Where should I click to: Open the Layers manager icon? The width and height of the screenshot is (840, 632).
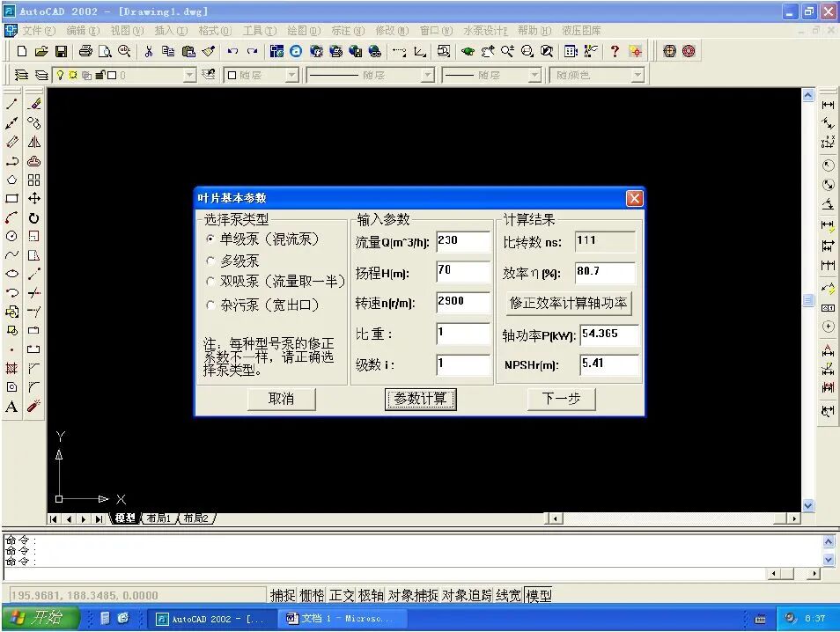[x=21, y=75]
